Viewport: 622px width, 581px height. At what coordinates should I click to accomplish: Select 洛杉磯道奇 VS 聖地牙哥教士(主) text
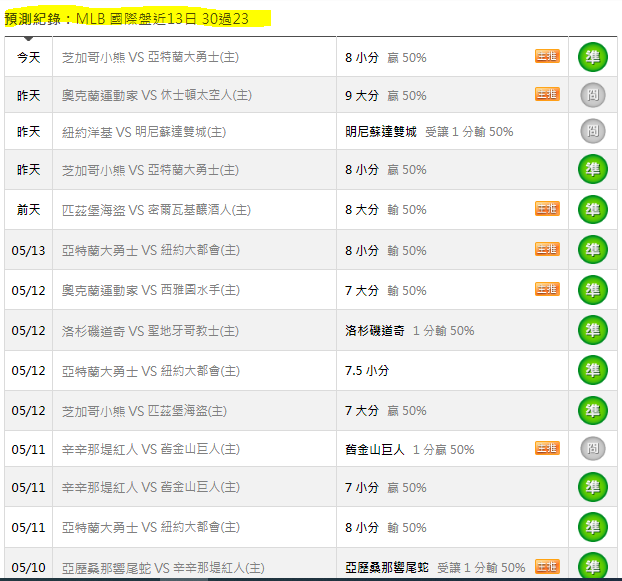[x=150, y=331]
